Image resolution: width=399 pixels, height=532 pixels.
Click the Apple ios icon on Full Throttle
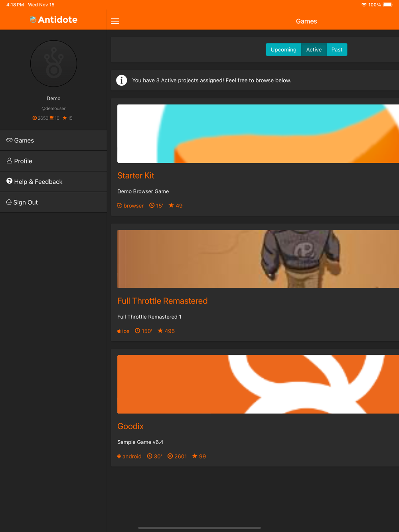tap(119, 331)
